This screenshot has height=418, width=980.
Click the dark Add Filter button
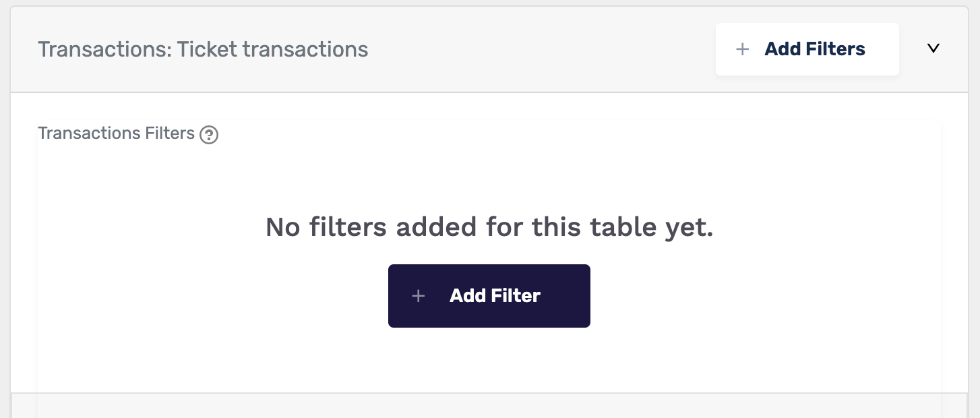pyautogui.click(x=489, y=296)
